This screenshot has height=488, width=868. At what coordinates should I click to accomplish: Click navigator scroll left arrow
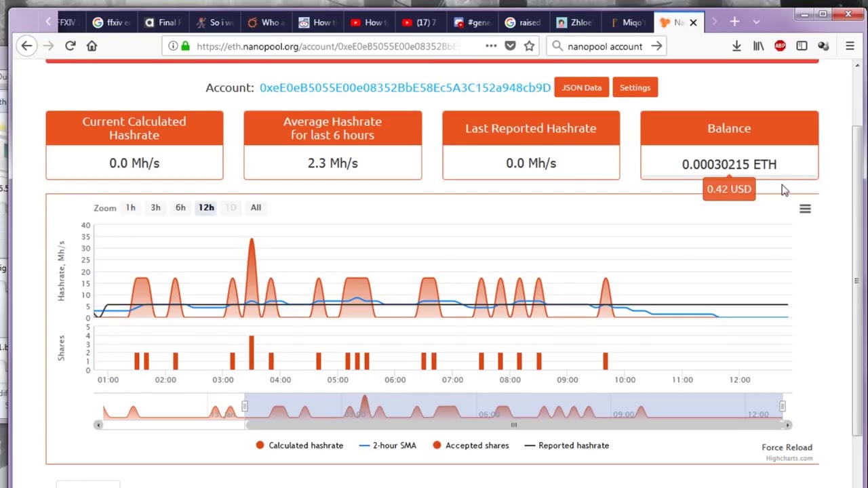click(98, 425)
